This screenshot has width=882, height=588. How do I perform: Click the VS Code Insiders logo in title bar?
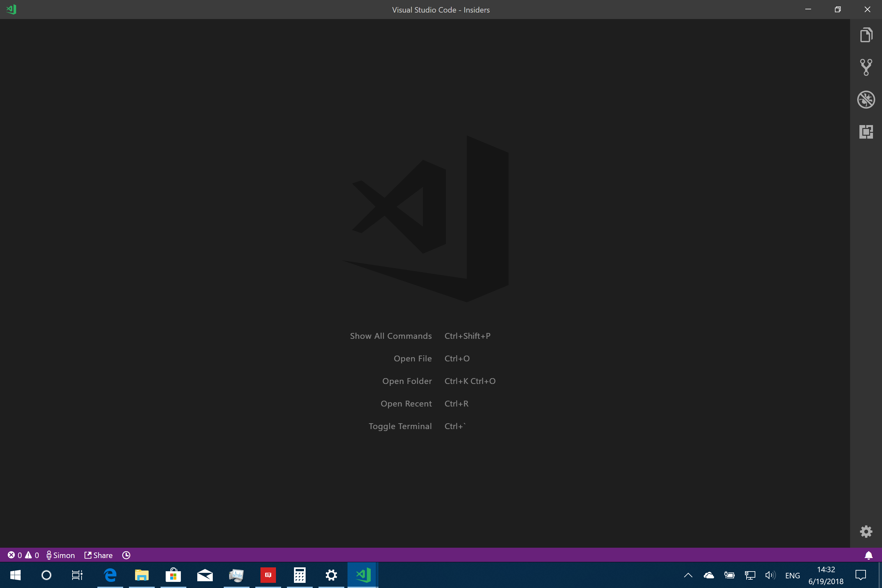pos(11,9)
